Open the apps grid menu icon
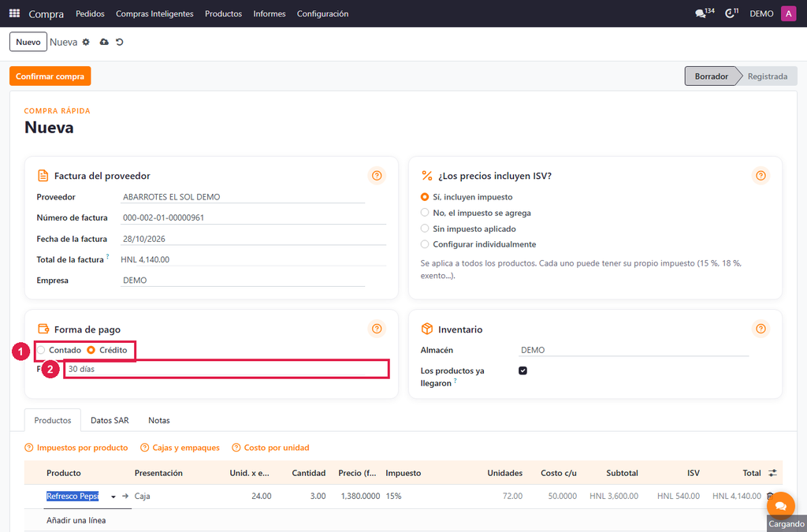807x532 pixels. pos(14,13)
